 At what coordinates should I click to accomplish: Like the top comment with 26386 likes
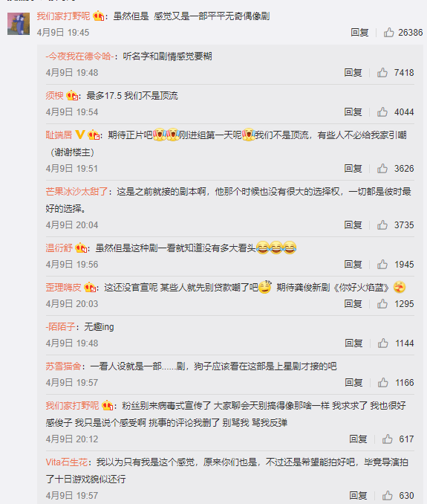tap(389, 32)
